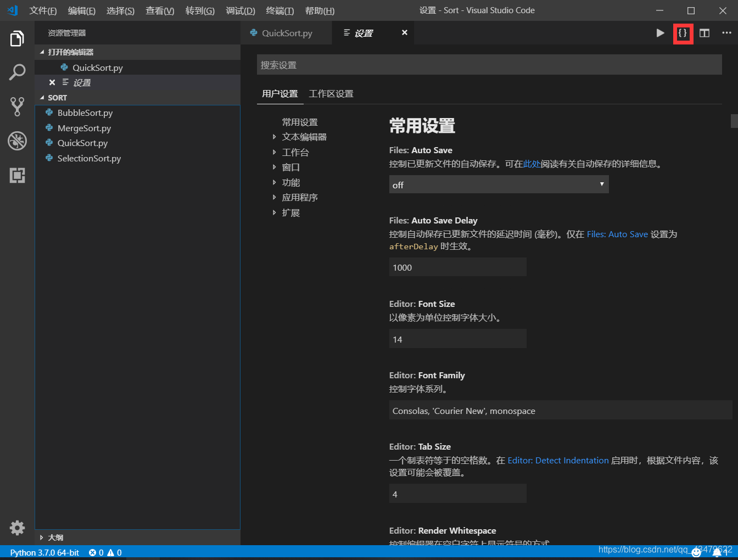Open the Files: Auto Save dropdown
This screenshot has width=738, height=560.
coord(499,184)
